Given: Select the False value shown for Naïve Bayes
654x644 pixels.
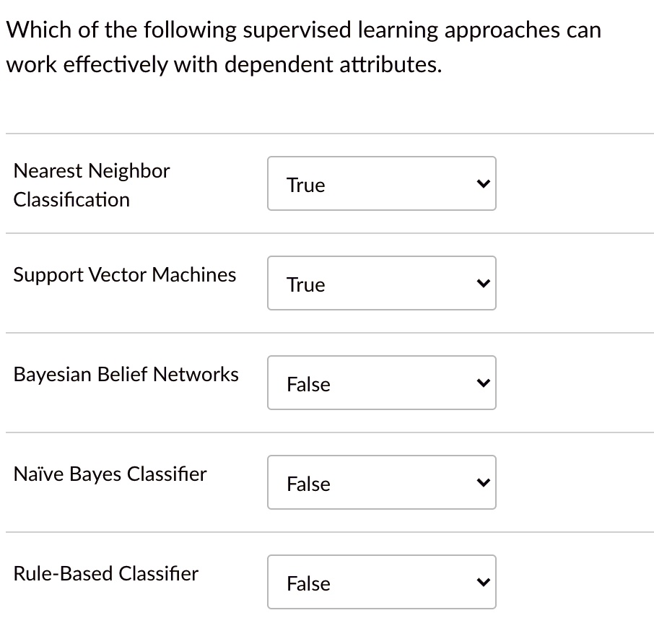Looking at the screenshot, I should (308, 484).
